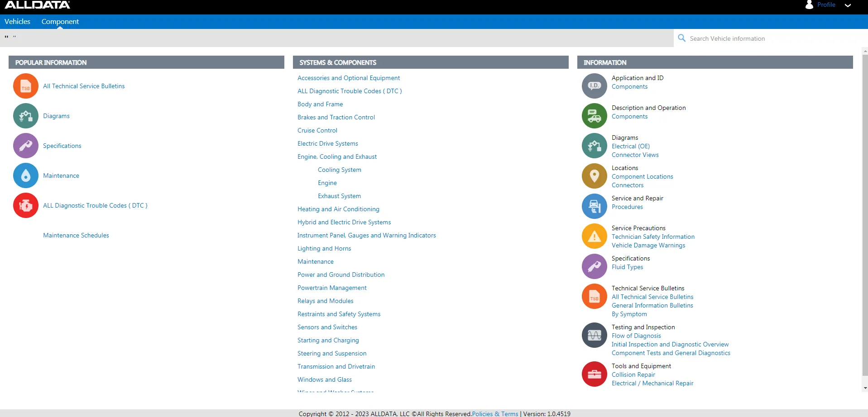This screenshot has width=868, height=417.
Task: Open ALL Diagnostic Trouble Codes in Systems list
Action: coord(350,91)
